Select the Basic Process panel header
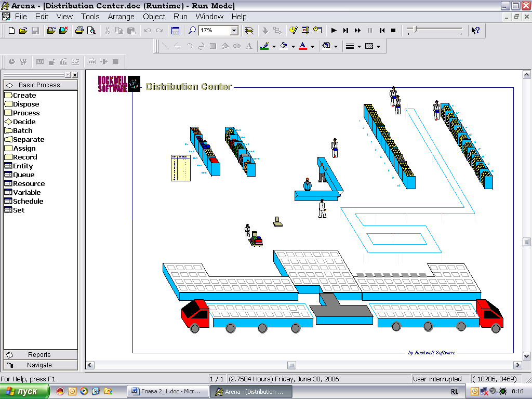Screen dimensions: 532x399 point(41,85)
